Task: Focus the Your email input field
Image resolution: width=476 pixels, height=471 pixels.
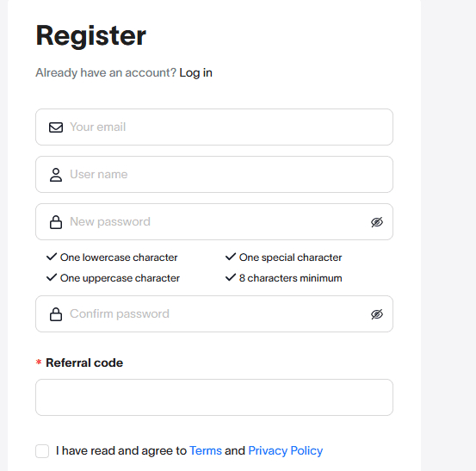Action: click(x=214, y=127)
